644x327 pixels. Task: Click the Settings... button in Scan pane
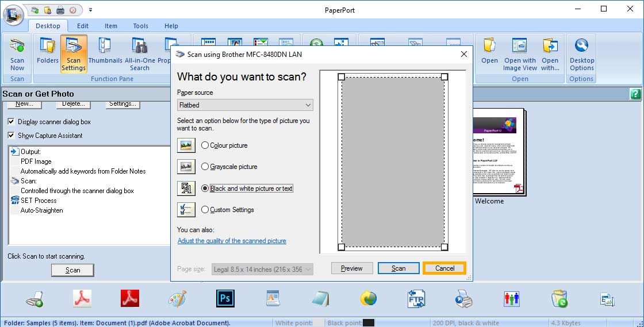pyautogui.click(x=123, y=104)
